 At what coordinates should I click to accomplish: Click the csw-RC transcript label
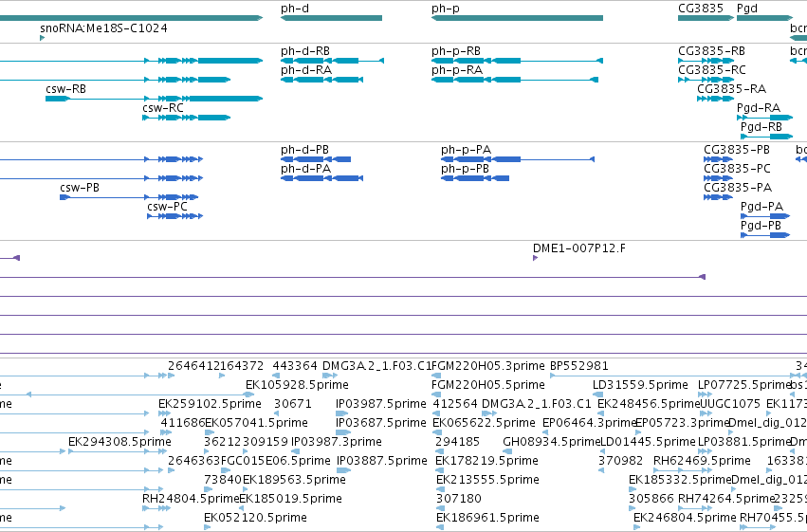click(x=163, y=108)
